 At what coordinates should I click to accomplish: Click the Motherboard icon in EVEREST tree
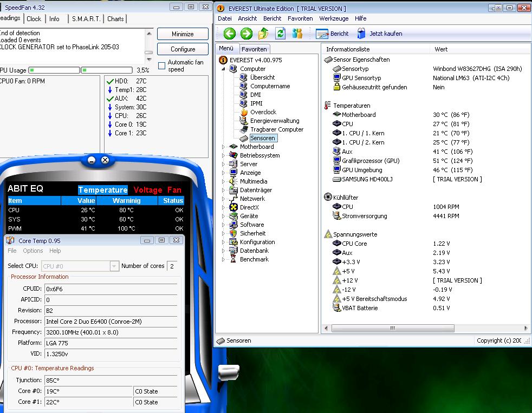tap(233, 147)
